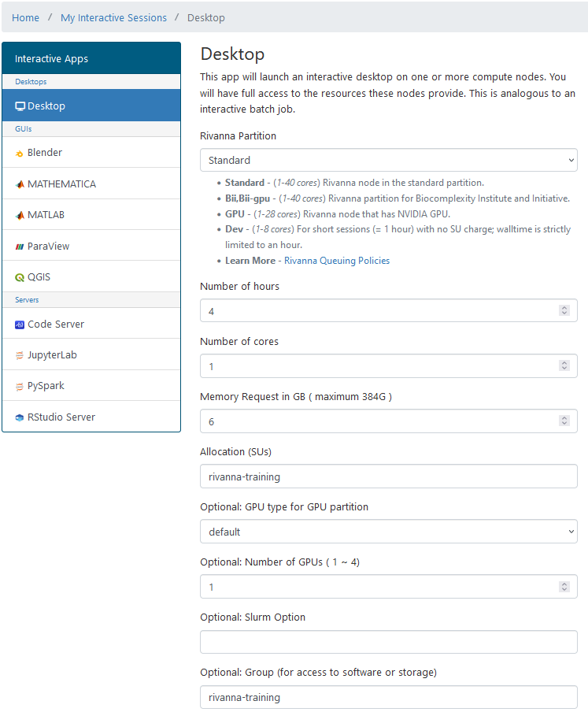Adjust the Number of hours stepper

(564, 311)
